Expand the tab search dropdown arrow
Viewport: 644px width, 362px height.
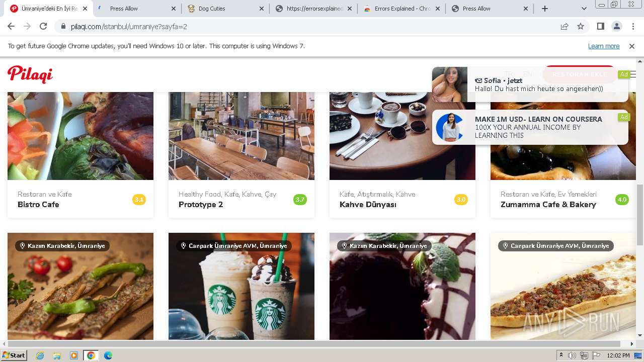[584, 9]
